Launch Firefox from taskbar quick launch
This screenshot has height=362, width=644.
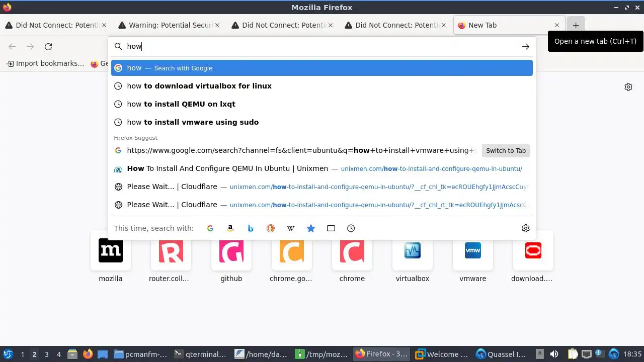pyautogui.click(x=88, y=354)
